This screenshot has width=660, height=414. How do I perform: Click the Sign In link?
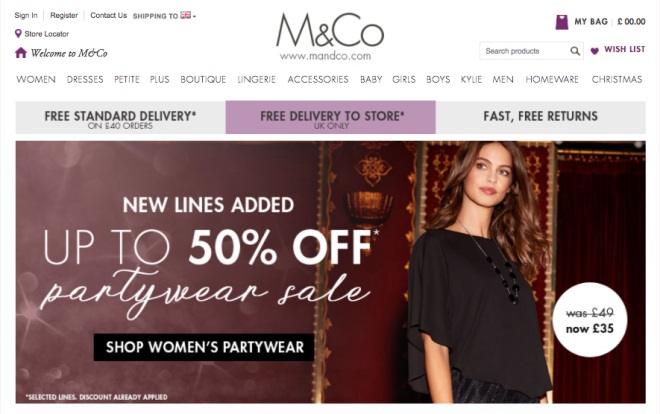click(x=26, y=16)
